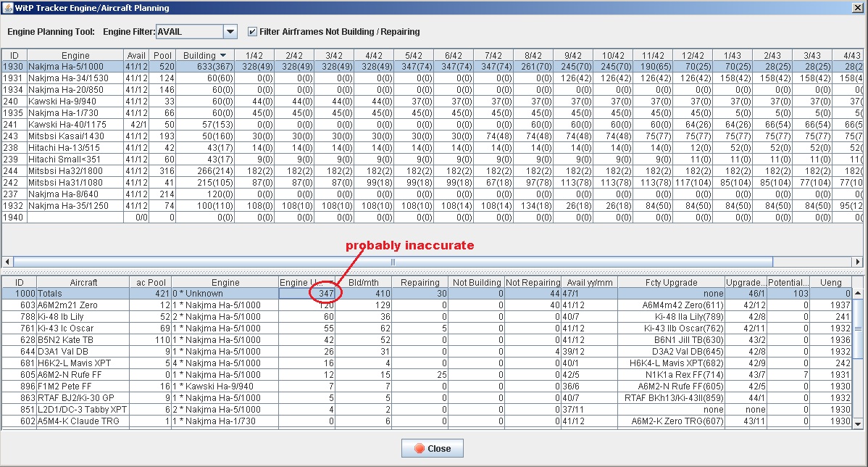Sort engine table by Pool column header
This screenshot has height=467, width=868.
(x=163, y=56)
